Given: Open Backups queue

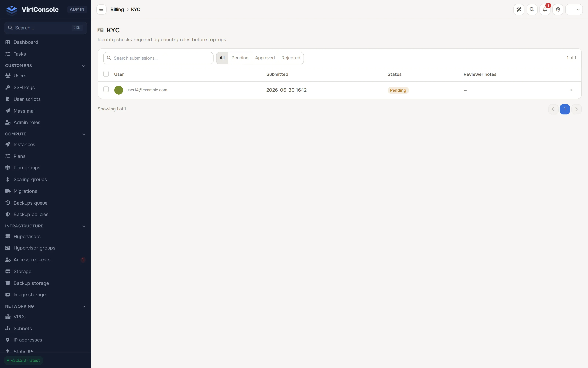Looking at the screenshot, I should [45, 203].
